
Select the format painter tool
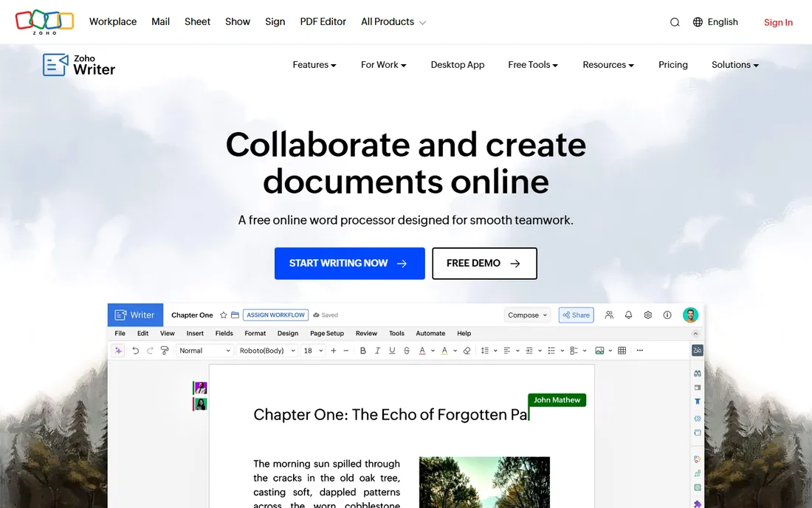pyautogui.click(x=165, y=351)
